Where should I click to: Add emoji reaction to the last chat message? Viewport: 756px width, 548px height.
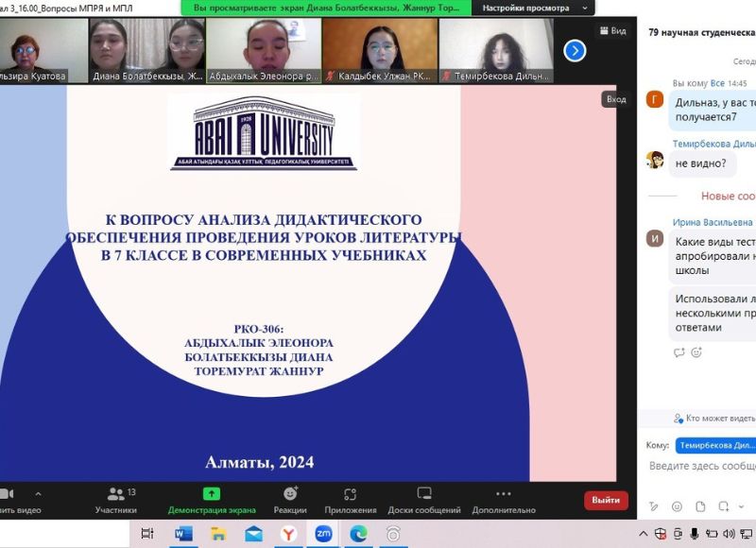(x=696, y=352)
